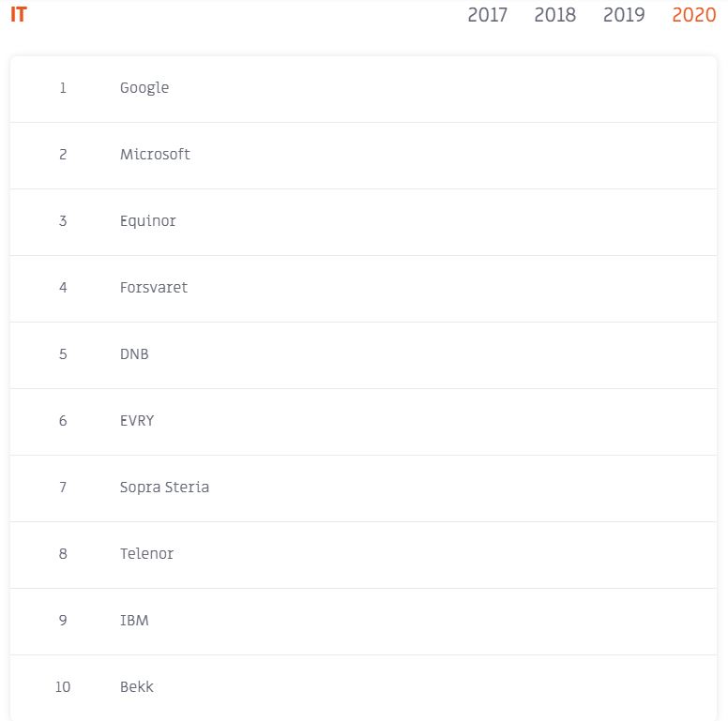Click rank number 5 beside DNB
728x721 pixels.
(x=63, y=354)
